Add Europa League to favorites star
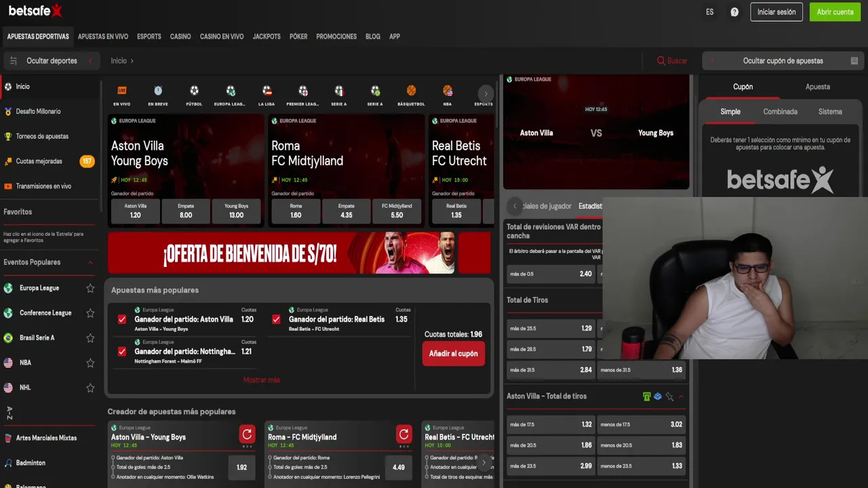The width and height of the screenshot is (868, 488). 90,288
